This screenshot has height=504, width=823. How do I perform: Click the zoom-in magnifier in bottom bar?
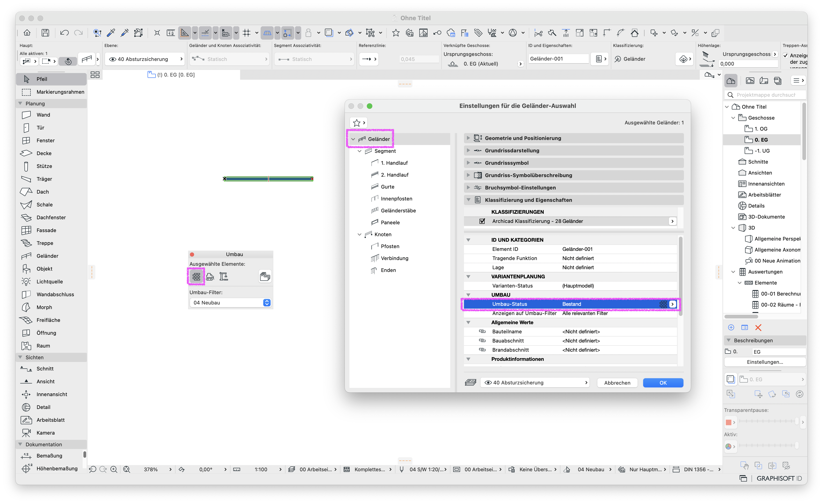click(x=114, y=469)
